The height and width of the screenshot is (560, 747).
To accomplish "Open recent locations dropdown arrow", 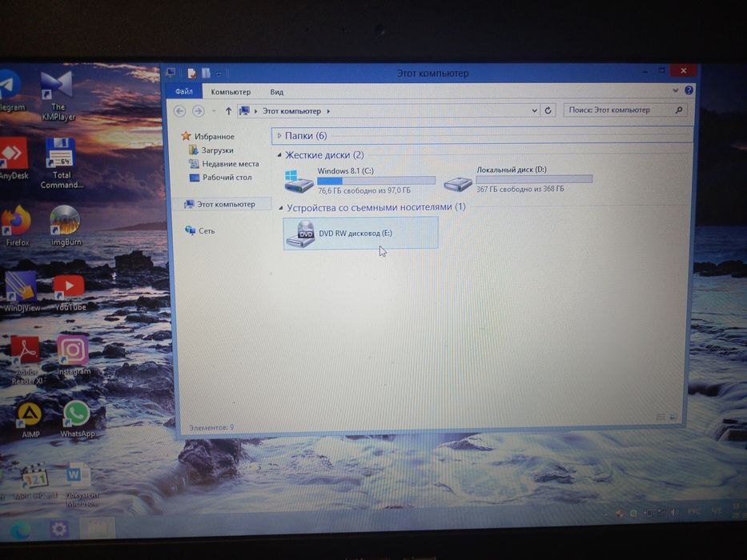I will click(215, 111).
